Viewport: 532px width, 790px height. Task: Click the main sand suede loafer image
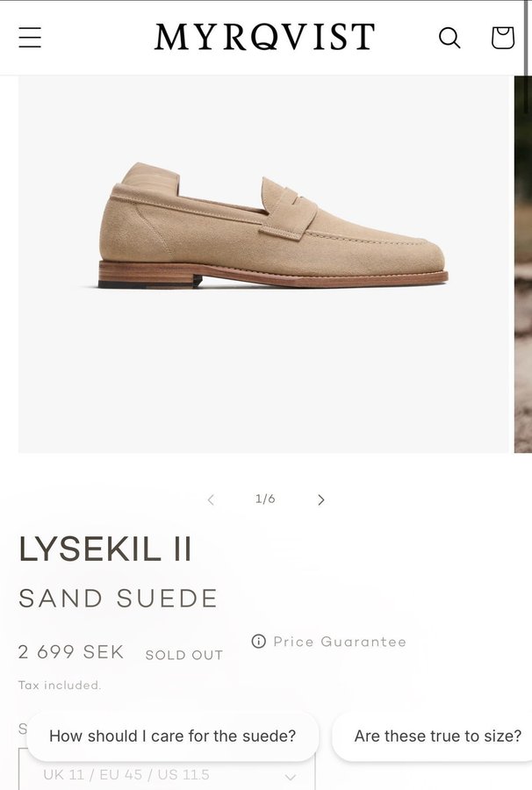tap(263, 264)
